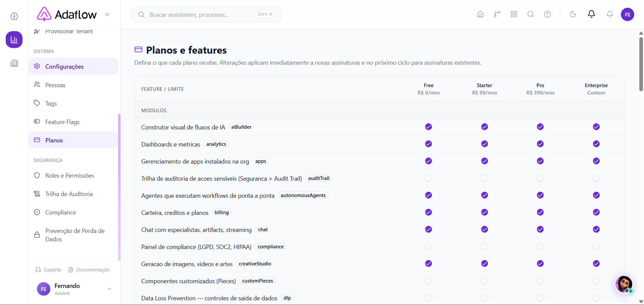Screen dimensions: 644x305
Task: Enable auditTrail for Free plan
Action: coord(429,178)
